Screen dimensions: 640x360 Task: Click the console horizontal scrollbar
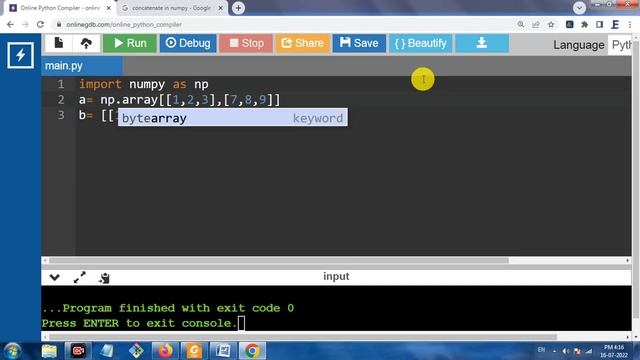pyautogui.click(x=302, y=337)
